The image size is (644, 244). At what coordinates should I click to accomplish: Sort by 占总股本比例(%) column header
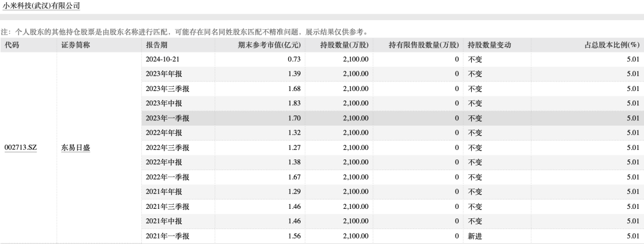[x=587, y=45]
